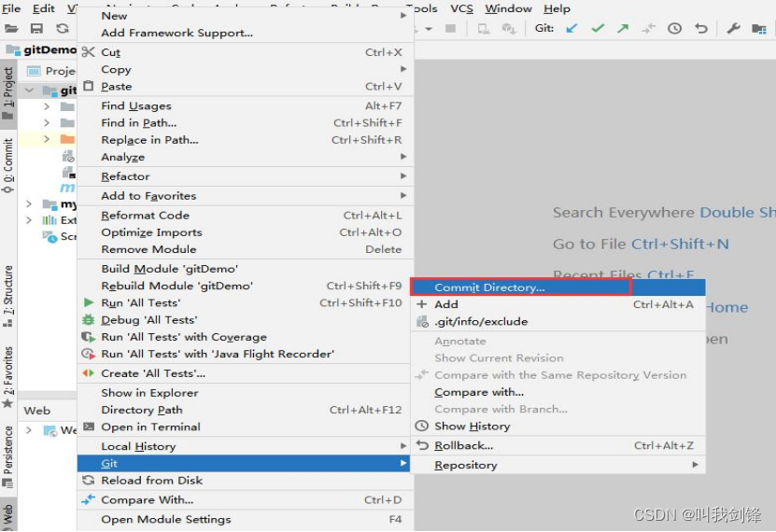Open the 7: Structure side tool window
Viewport: 776px width, 532px height.
click(7, 296)
